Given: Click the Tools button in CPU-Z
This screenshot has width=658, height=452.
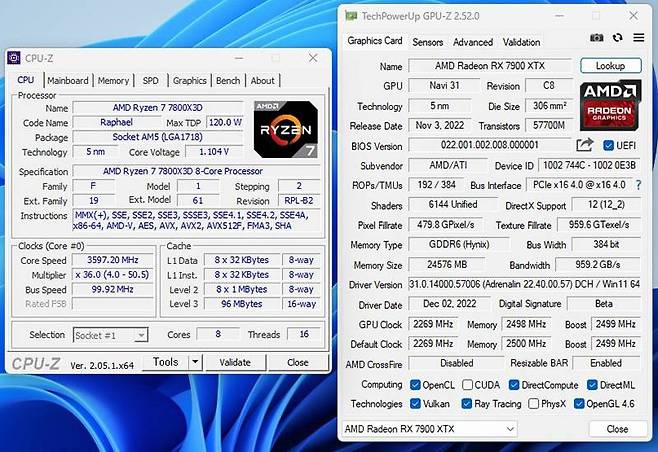Looking at the screenshot, I should tap(166, 362).
